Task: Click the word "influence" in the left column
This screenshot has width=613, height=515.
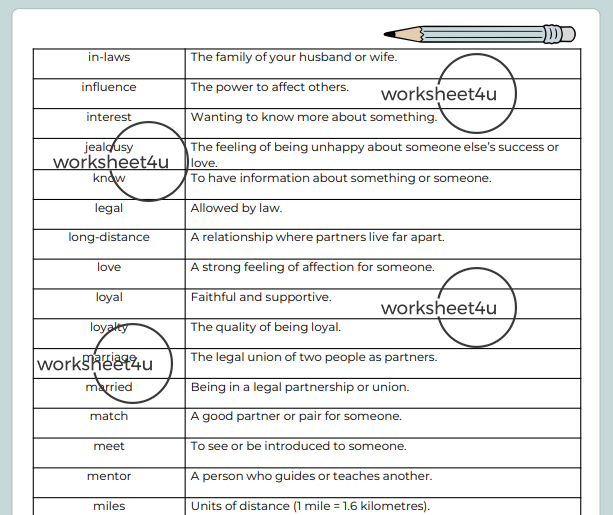Action: click(109, 87)
